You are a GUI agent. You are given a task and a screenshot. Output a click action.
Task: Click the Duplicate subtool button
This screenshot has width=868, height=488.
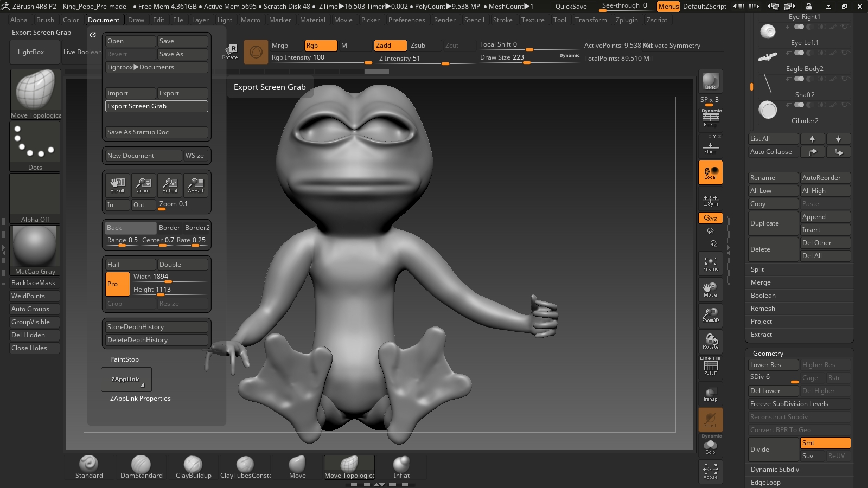point(773,223)
